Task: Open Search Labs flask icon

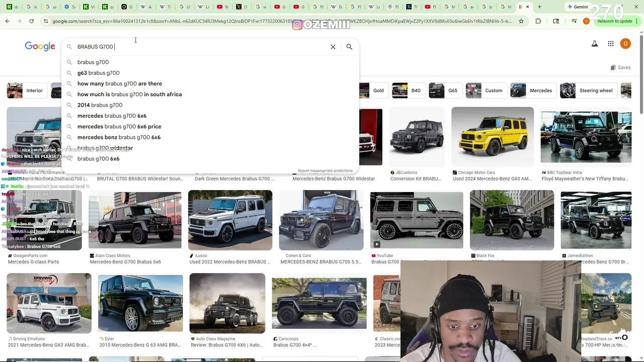Action: click(595, 44)
